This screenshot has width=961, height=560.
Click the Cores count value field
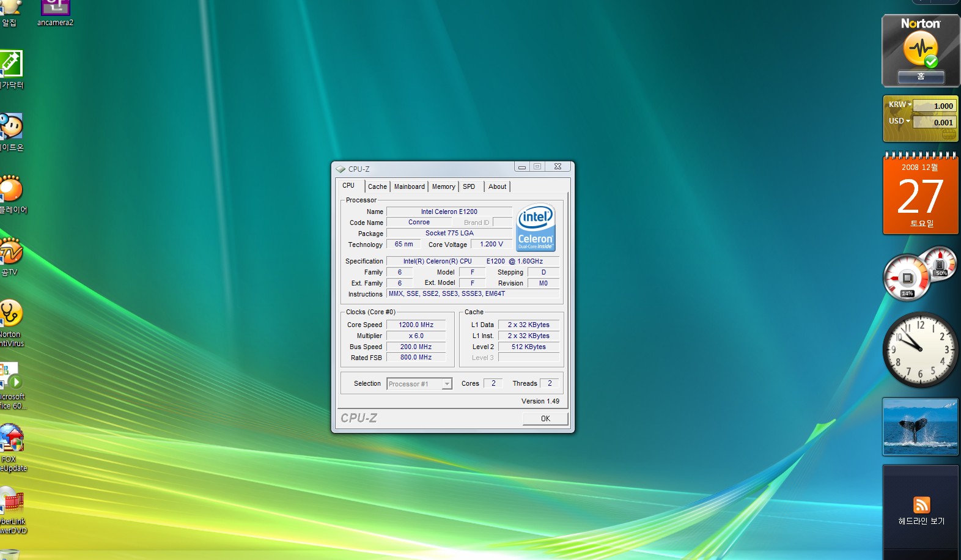click(493, 383)
